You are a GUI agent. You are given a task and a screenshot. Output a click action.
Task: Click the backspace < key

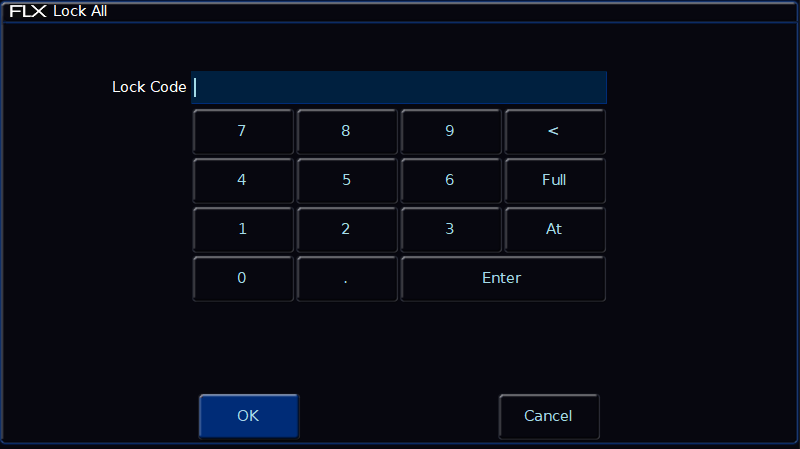pos(555,131)
